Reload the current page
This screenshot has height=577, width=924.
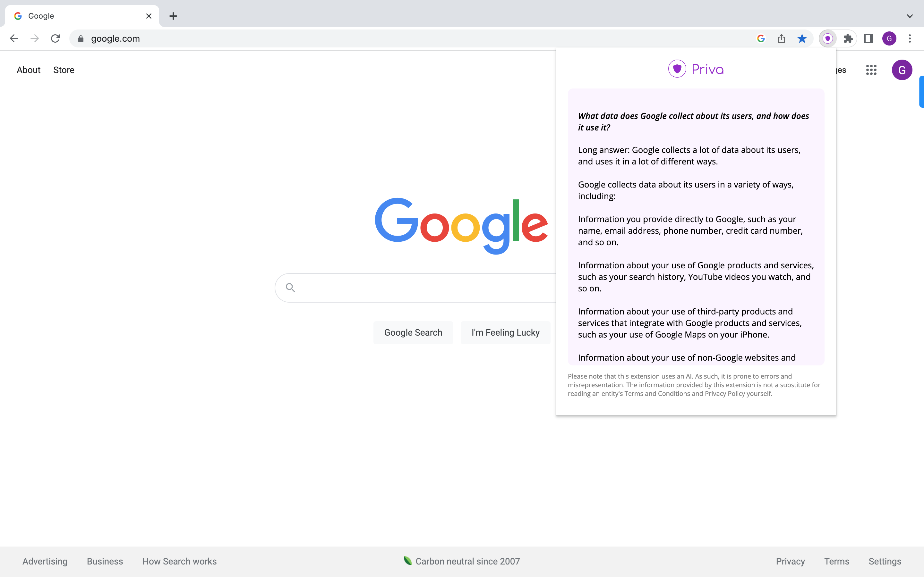(x=56, y=38)
